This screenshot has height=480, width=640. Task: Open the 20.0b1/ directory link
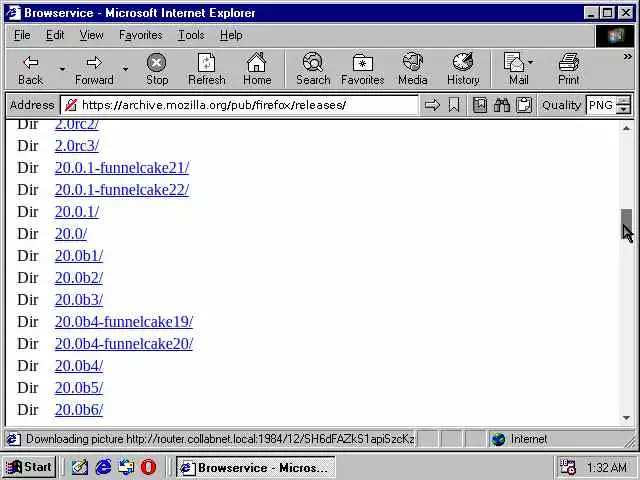[x=79, y=256]
